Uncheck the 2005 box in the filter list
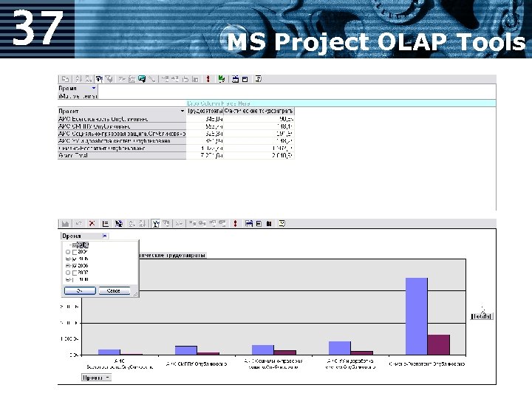The height and width of the screenshot is (399, 532). (75, 259)
